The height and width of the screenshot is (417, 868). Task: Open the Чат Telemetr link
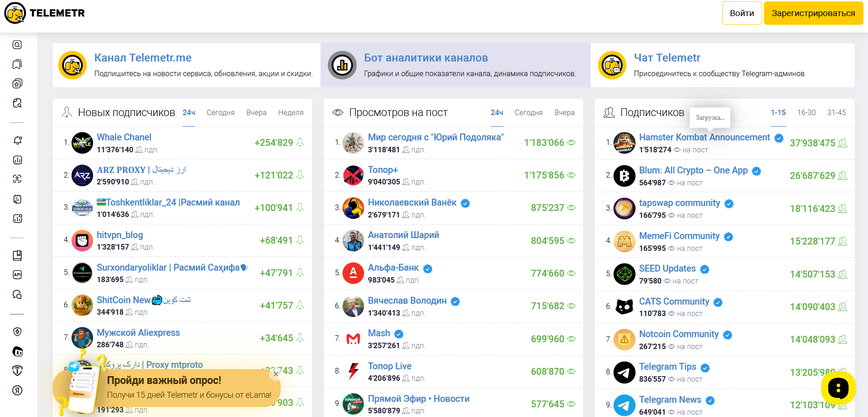click(x=667, y=58)
